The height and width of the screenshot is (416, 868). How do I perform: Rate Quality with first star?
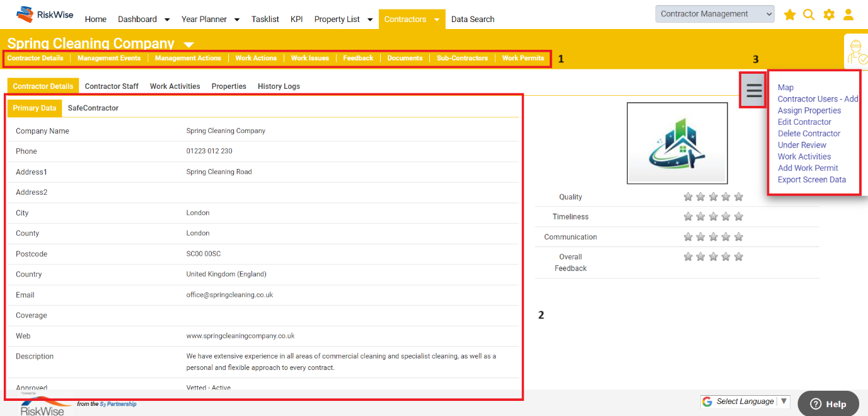click(688, 197)
